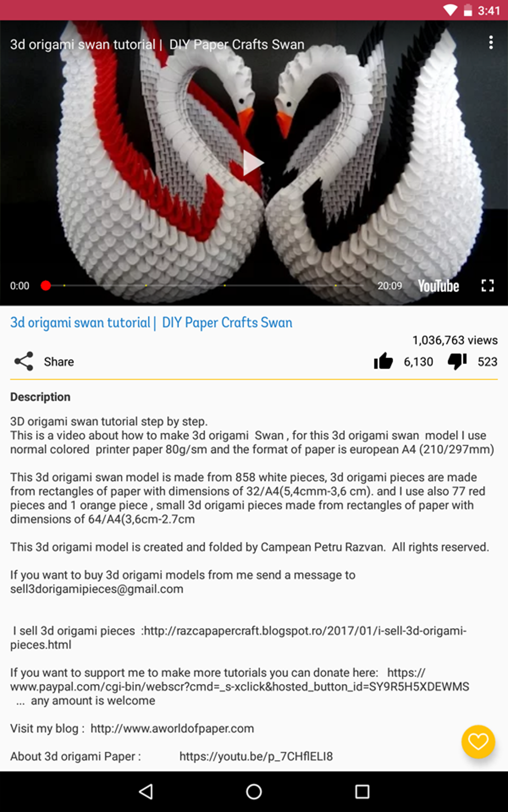This screenshot has height=812, width=508.
Task: Tap the Share label
Action: click(59, 362)
